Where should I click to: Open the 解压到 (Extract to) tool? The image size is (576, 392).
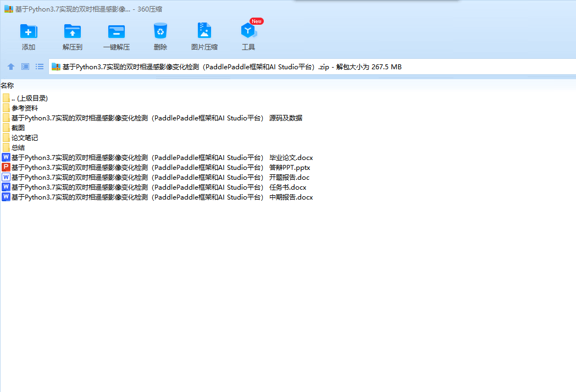click(73, 31)
